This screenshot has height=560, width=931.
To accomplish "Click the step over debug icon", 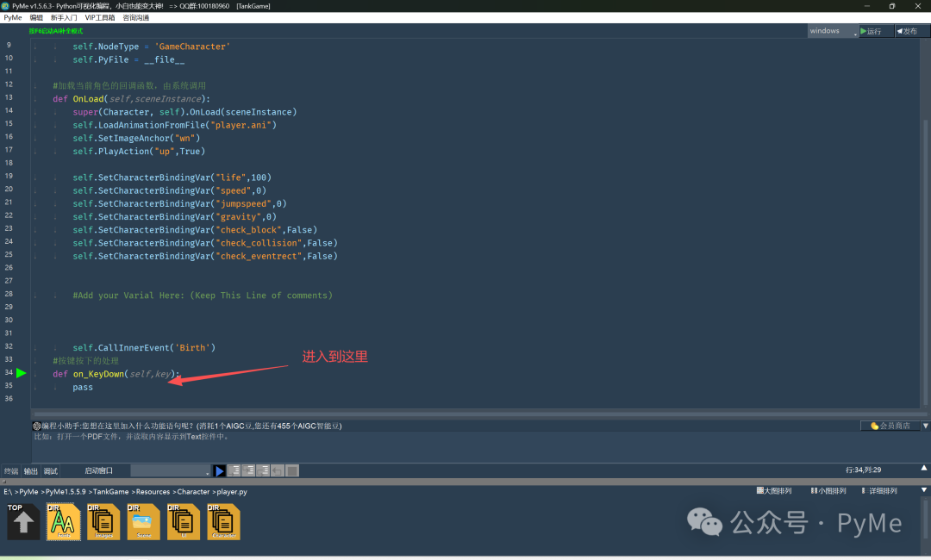I will click(234, 470).
